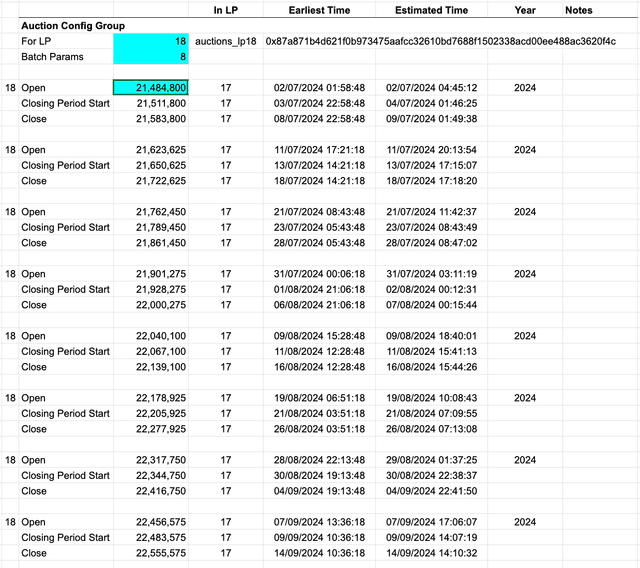Click earliest time 19/08/2024 06:51:18
Image resolution: width=640 pixels, height=568 pixels.
[319, 398]
